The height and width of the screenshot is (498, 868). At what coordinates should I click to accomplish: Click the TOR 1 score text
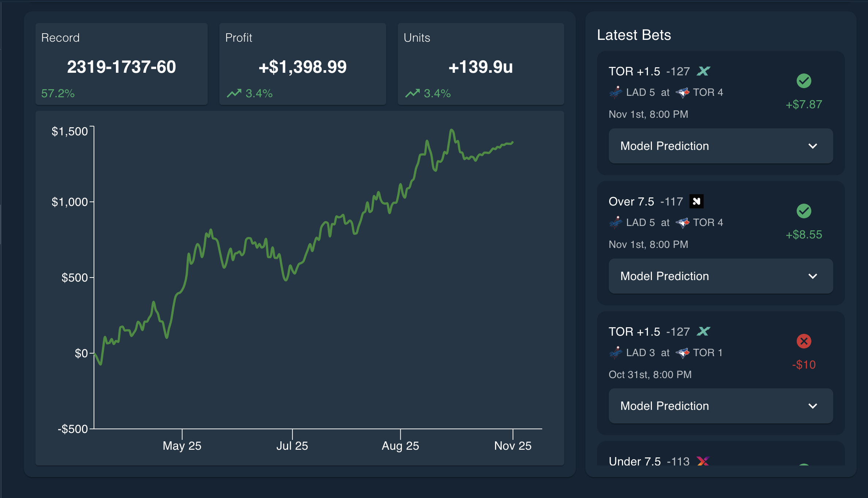click(708, 353)
